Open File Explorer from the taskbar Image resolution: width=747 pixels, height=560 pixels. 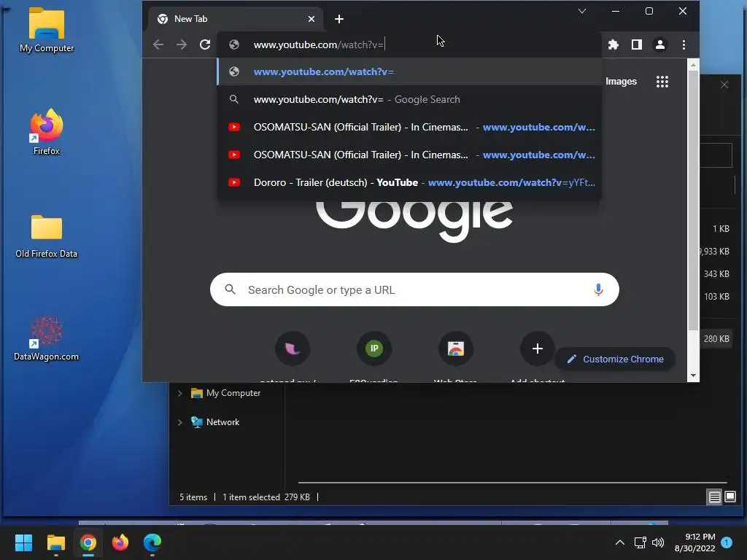(x=55, y=542)
